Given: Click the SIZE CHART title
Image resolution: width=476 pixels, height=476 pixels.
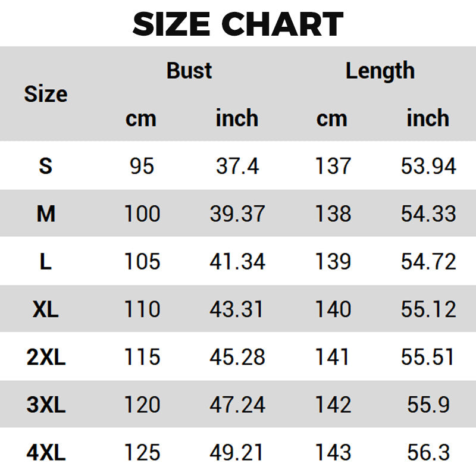Looking at the screenshot, I should (x=238, y=24).
